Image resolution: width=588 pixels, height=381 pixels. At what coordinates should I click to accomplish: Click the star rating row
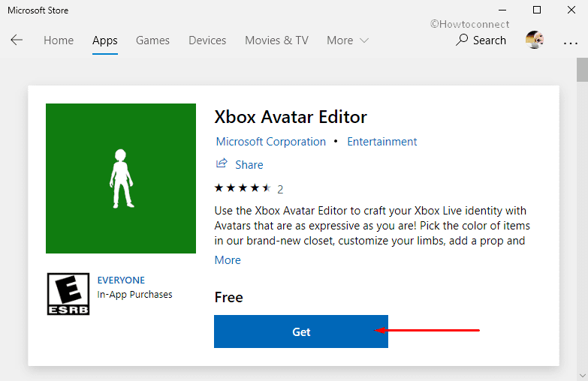(x=243, y=188)
